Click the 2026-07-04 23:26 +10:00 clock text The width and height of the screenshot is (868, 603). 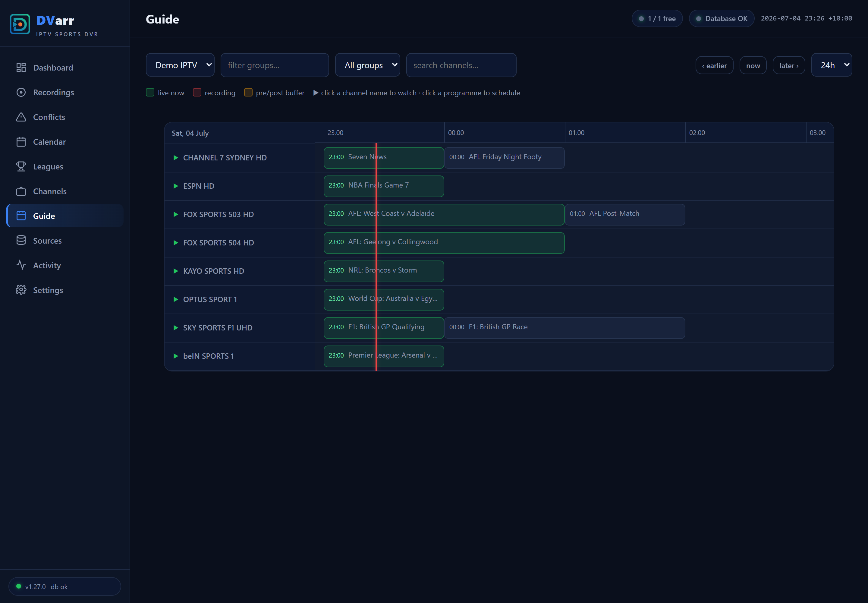pyautogui.click(x=807, y=18)
